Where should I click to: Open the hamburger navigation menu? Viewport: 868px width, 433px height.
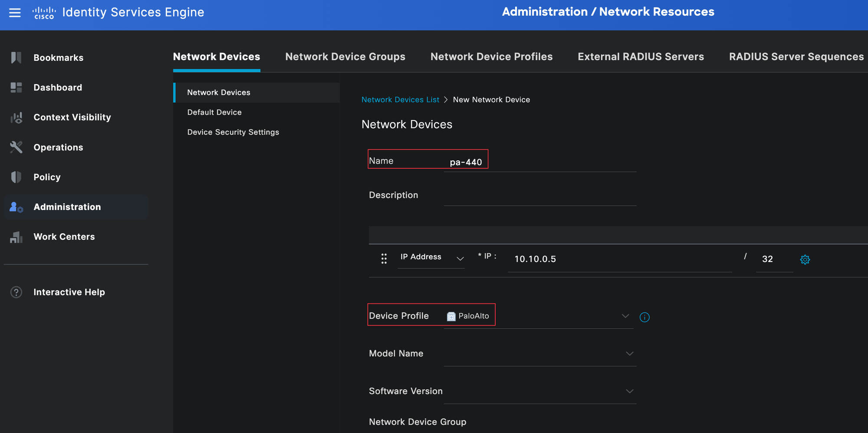(15, 13)
